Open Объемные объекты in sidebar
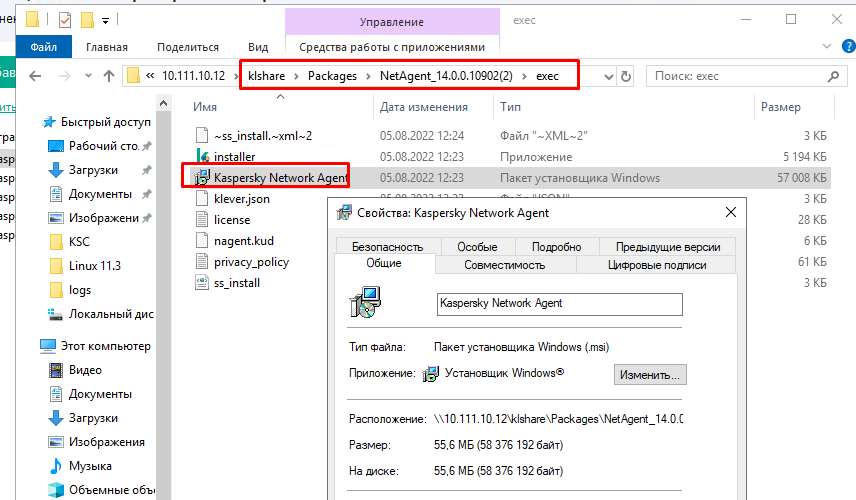This screenshot has width=856, height=500. 111,490
